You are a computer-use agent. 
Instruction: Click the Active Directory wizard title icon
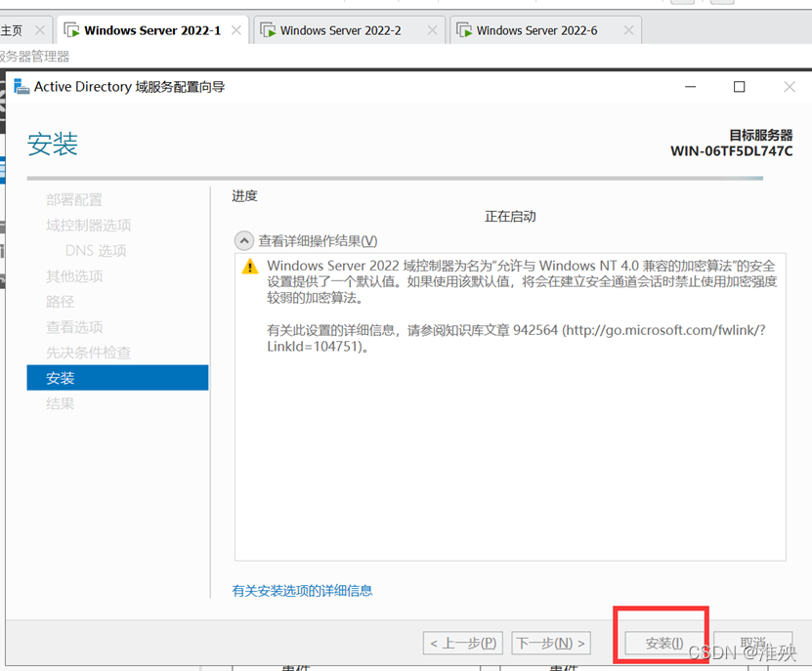point(21,87)
